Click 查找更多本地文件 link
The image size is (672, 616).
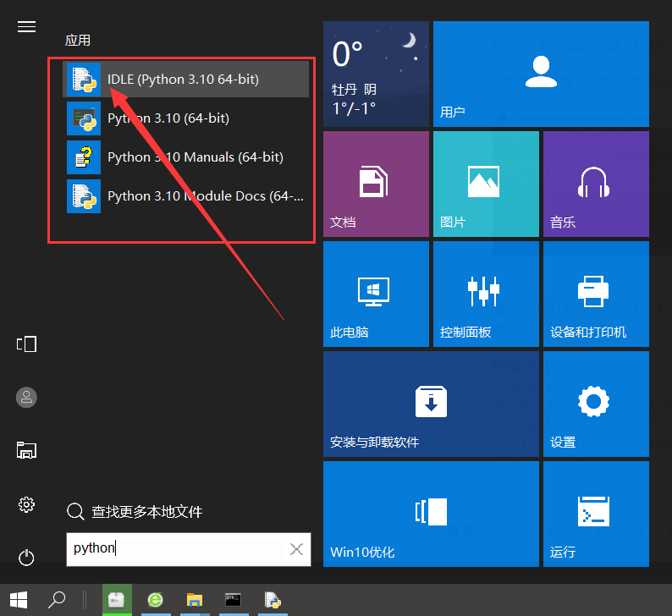point(135,511)
